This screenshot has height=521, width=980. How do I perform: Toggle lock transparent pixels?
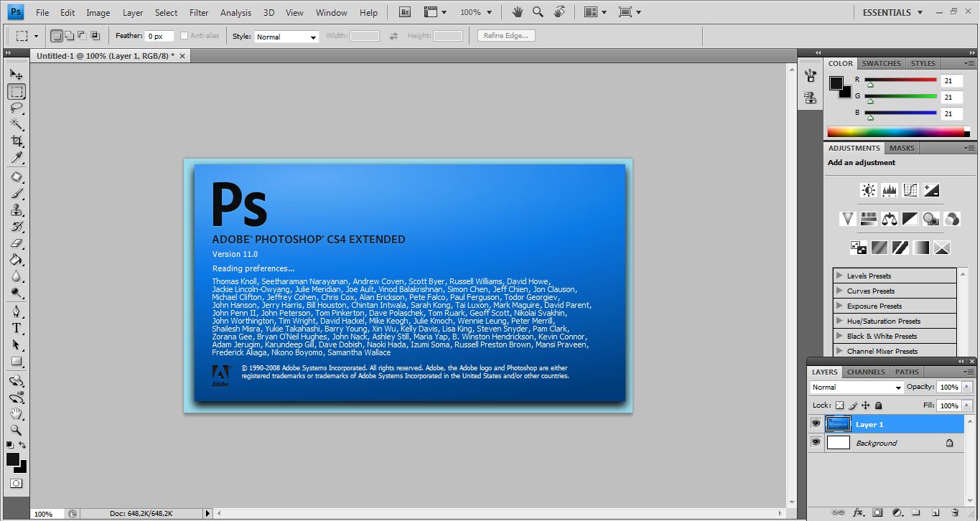839,405
